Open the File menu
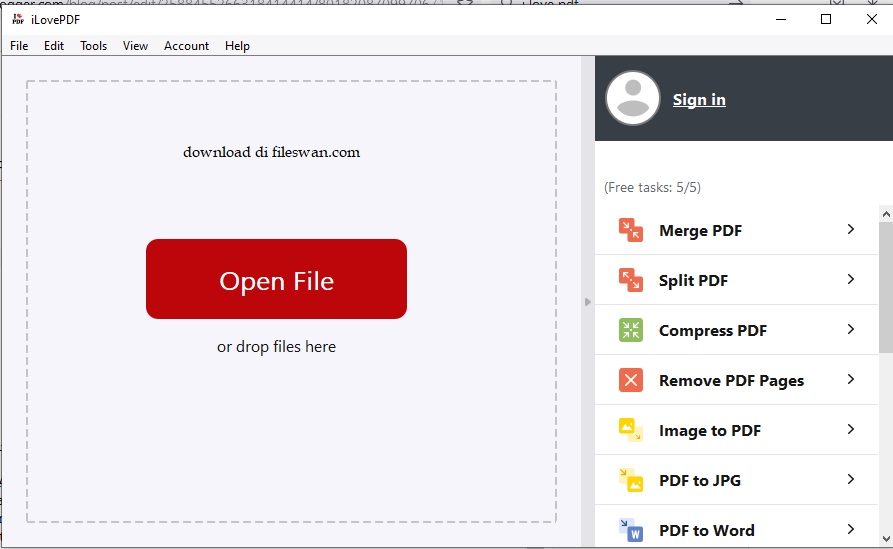 (x=19, y=46)
